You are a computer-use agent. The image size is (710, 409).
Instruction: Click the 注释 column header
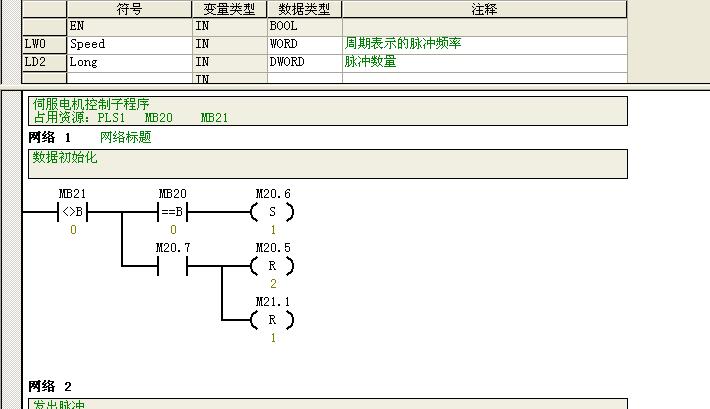pyautogui.click(x=484, y=9)
